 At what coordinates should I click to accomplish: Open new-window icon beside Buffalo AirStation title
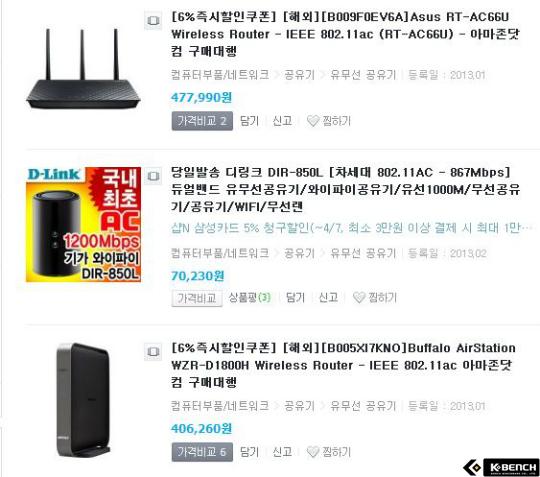[153, 352]
